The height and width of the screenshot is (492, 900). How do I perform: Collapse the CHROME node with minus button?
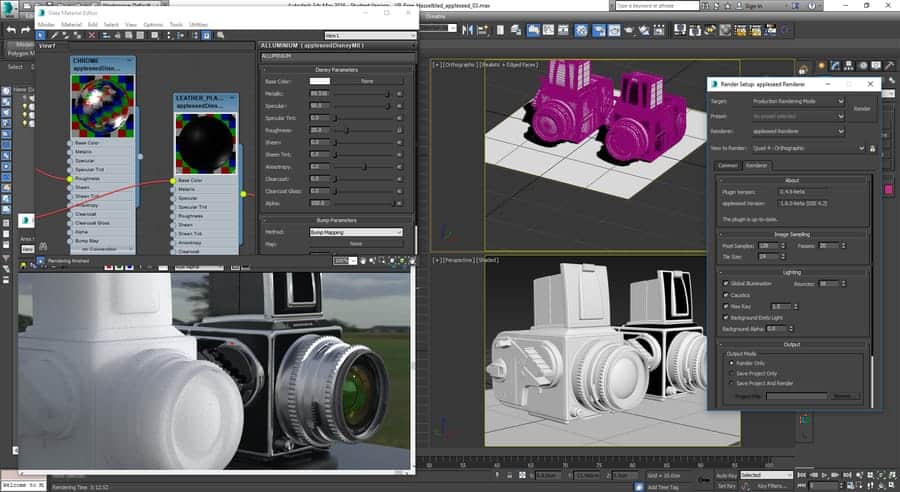(129, 60)
